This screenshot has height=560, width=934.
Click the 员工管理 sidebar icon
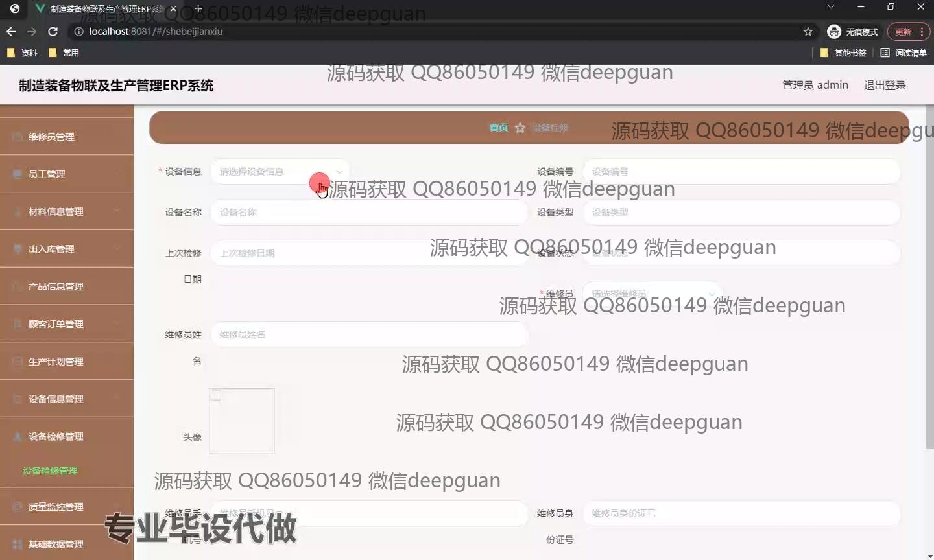[18, 174]
